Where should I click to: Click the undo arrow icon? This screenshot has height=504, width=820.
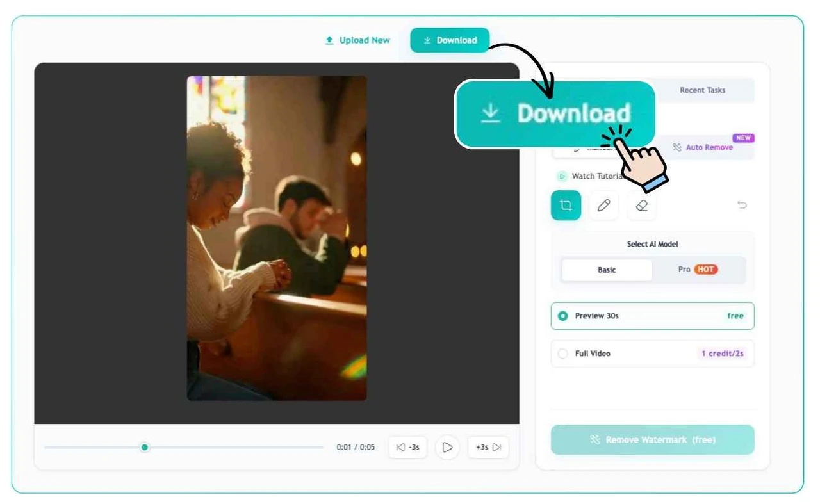tap(742, 205)
